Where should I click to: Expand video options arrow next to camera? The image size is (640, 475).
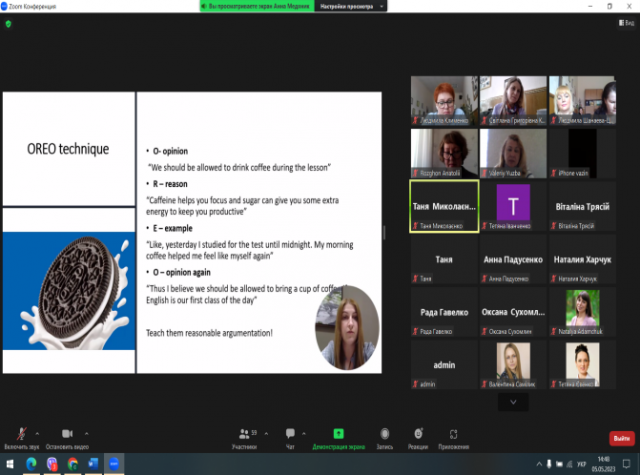pyautogui.click(x=86, y=433)
